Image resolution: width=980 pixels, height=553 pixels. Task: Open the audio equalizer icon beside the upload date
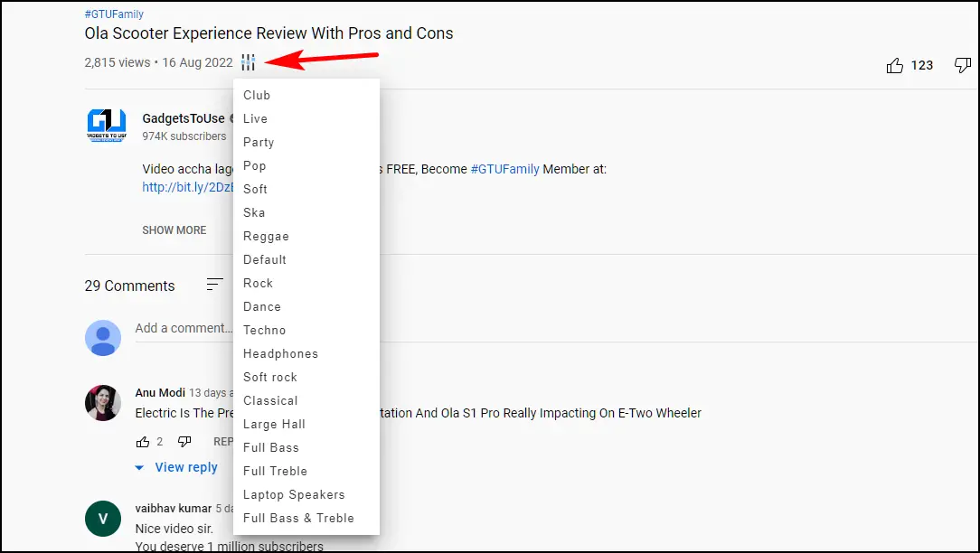tap(249, 62)
